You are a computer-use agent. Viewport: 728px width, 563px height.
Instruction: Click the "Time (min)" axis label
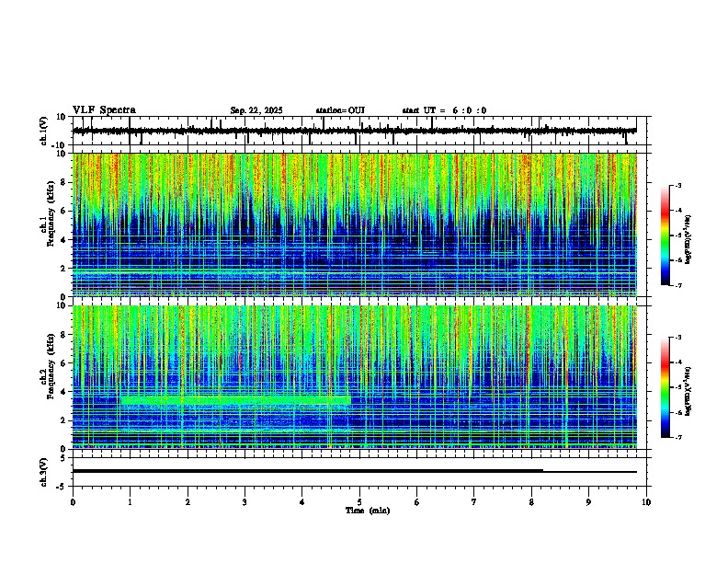click(368, 511)
